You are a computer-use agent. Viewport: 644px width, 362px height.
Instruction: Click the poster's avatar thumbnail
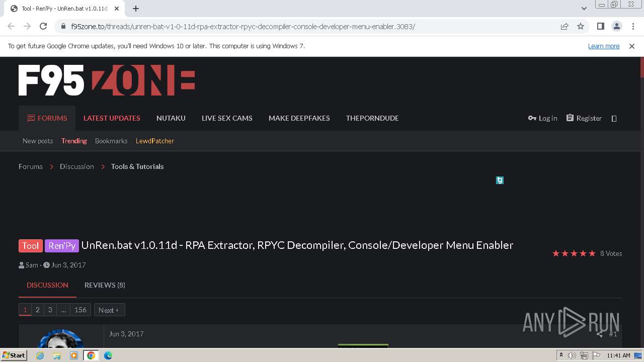(x=60, y=338)
